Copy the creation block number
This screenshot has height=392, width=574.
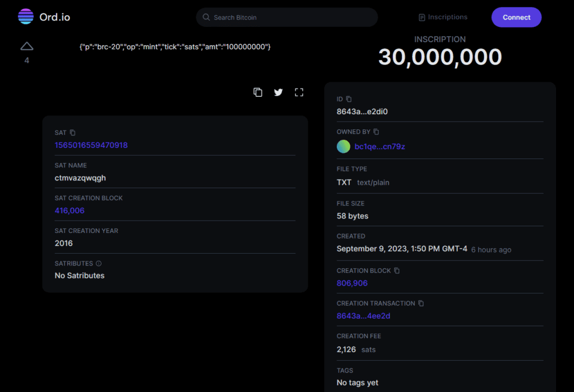click(x=396, y=270)
